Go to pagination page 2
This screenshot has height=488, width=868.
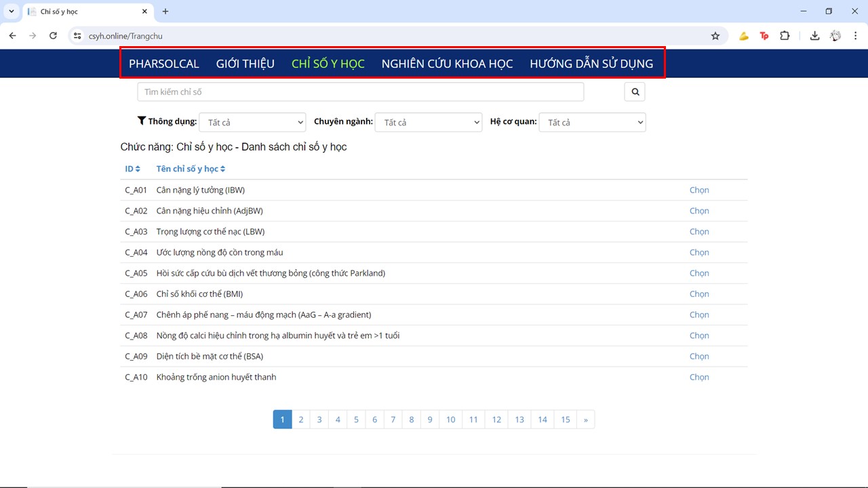click(301, 420)
